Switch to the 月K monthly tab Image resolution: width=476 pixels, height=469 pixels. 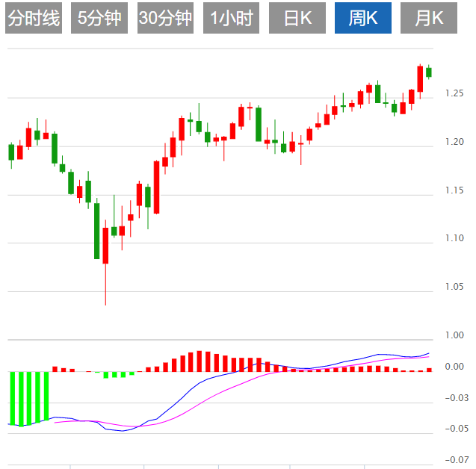(429, 18)
